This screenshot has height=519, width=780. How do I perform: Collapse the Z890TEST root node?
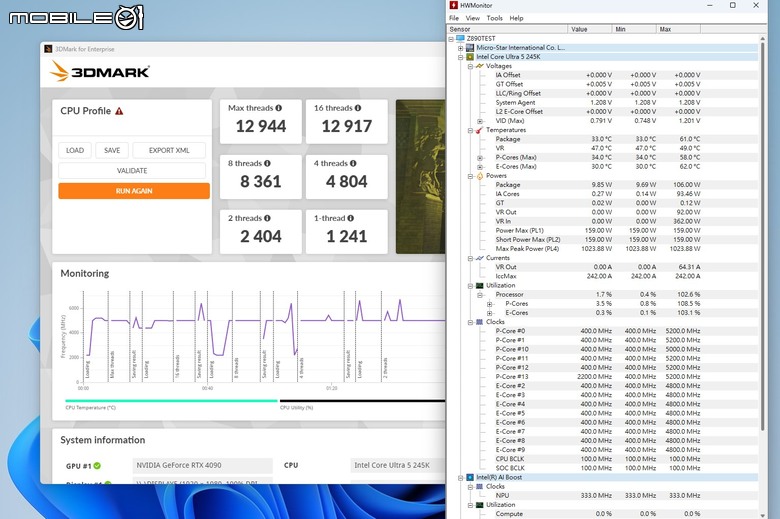(451, 38)
